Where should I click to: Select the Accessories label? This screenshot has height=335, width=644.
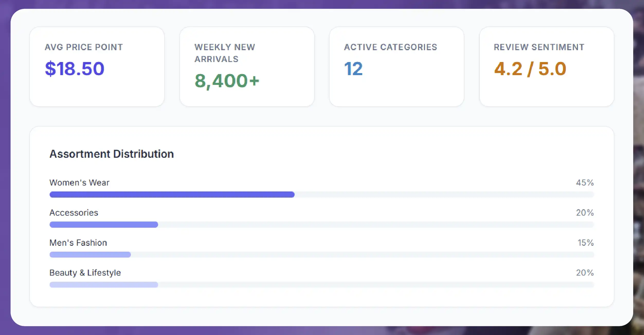(74, 213)
